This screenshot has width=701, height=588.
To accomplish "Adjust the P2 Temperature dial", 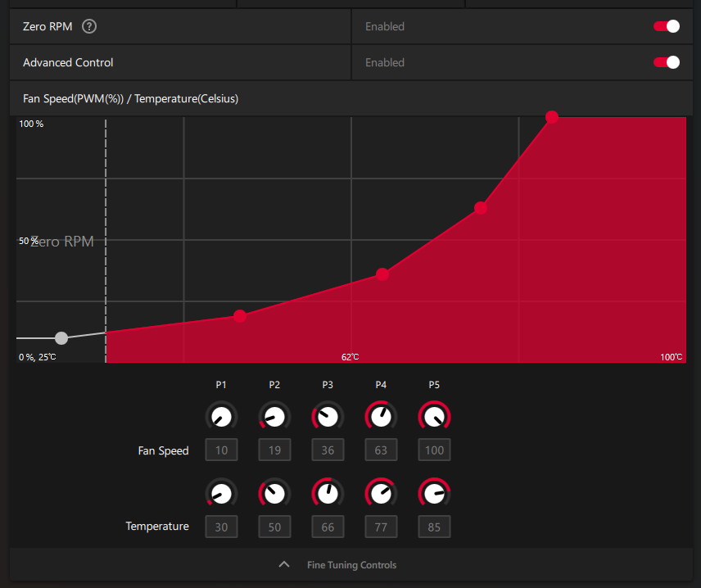I will [x=274, y=494].
